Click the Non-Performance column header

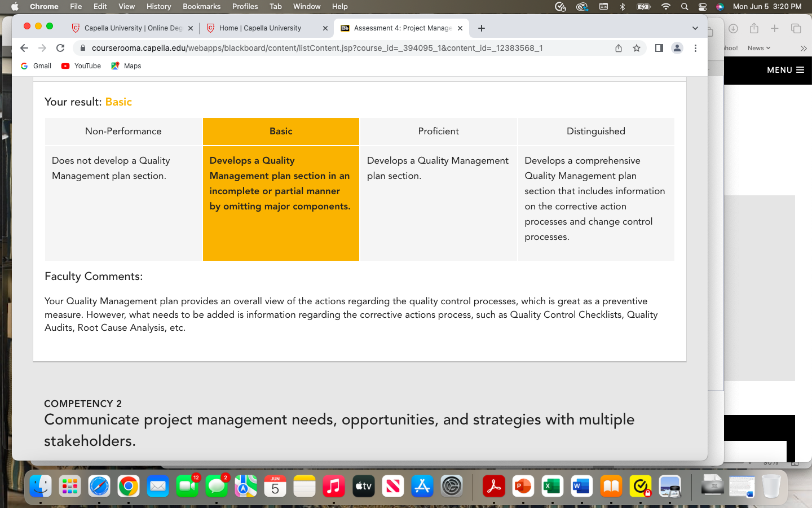(123, 132)
